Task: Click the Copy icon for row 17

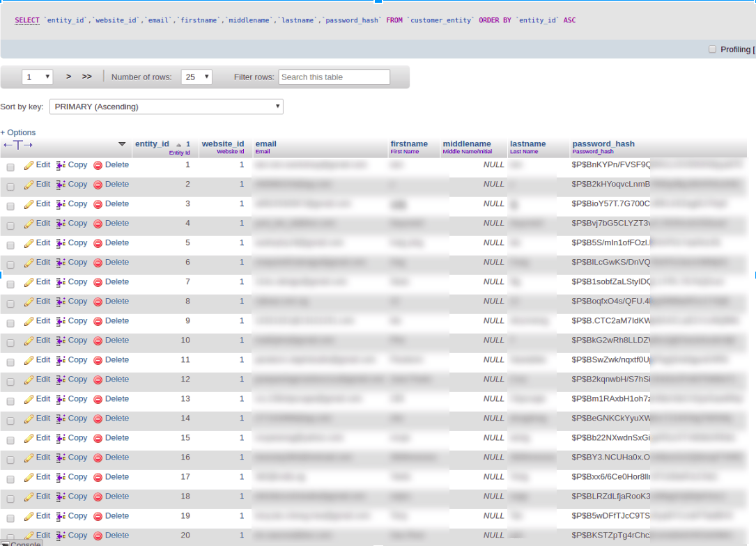Action: (61, 478)
